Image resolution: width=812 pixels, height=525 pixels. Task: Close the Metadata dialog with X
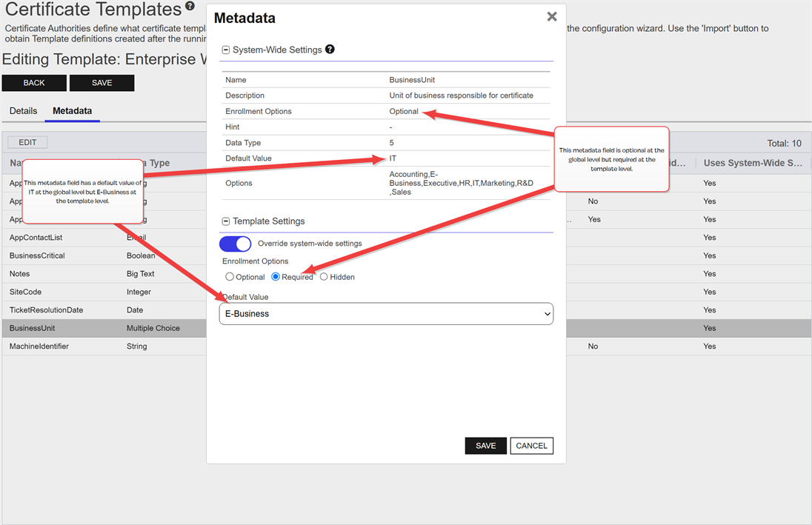551,16
